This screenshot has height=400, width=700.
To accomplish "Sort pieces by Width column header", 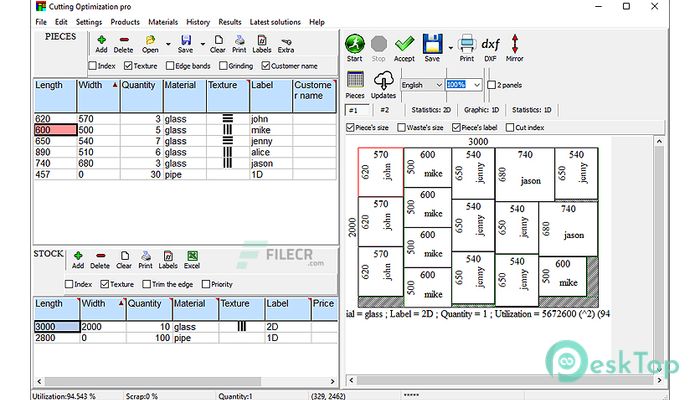I will [x=98, y=95].
